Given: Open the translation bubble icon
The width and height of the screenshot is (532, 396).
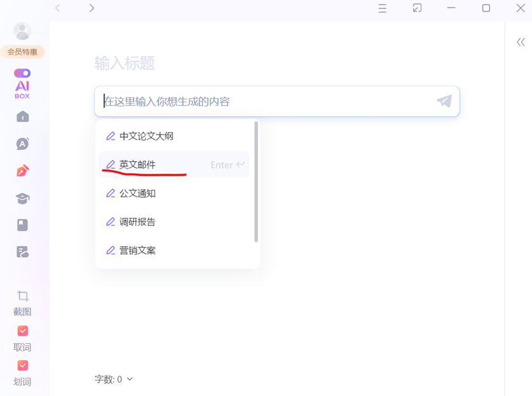Looking at the screenshot, I should pyautogui.click(x=22, y=144).
